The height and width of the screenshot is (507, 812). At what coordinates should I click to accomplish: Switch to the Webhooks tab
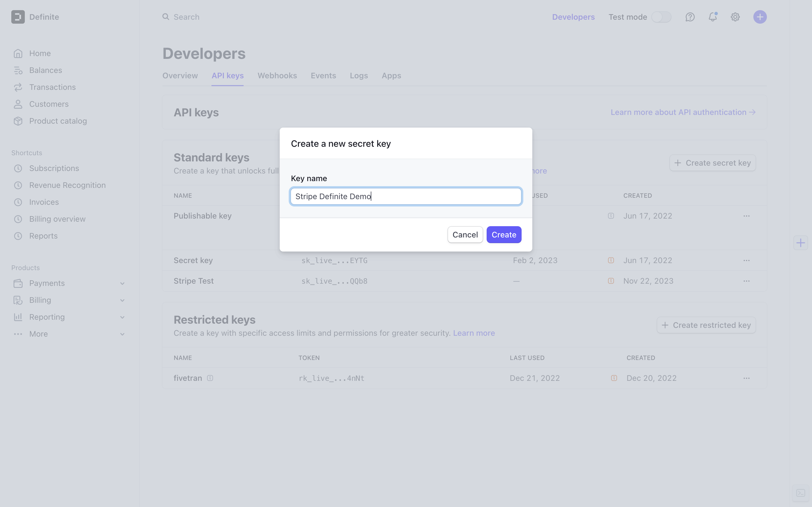(x=277, y=76)
